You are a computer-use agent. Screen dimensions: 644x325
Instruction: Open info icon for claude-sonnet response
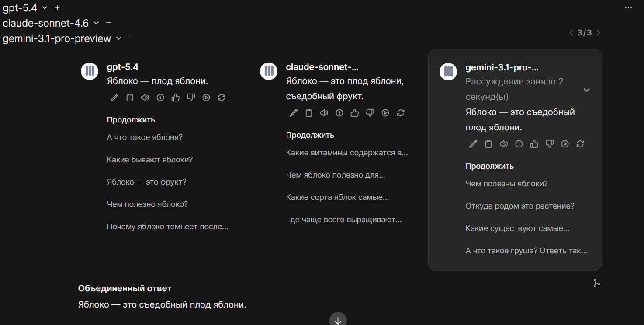339,113
